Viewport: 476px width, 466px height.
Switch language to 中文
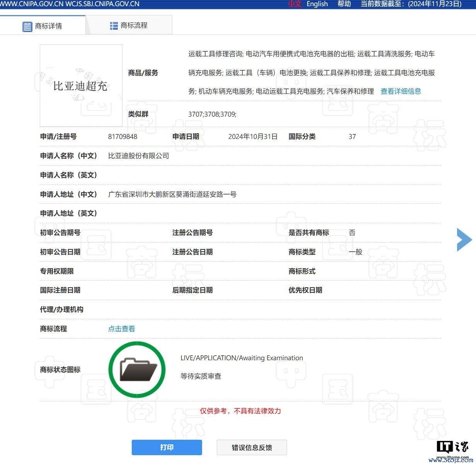pyautogui.click(x=294, y=4)
